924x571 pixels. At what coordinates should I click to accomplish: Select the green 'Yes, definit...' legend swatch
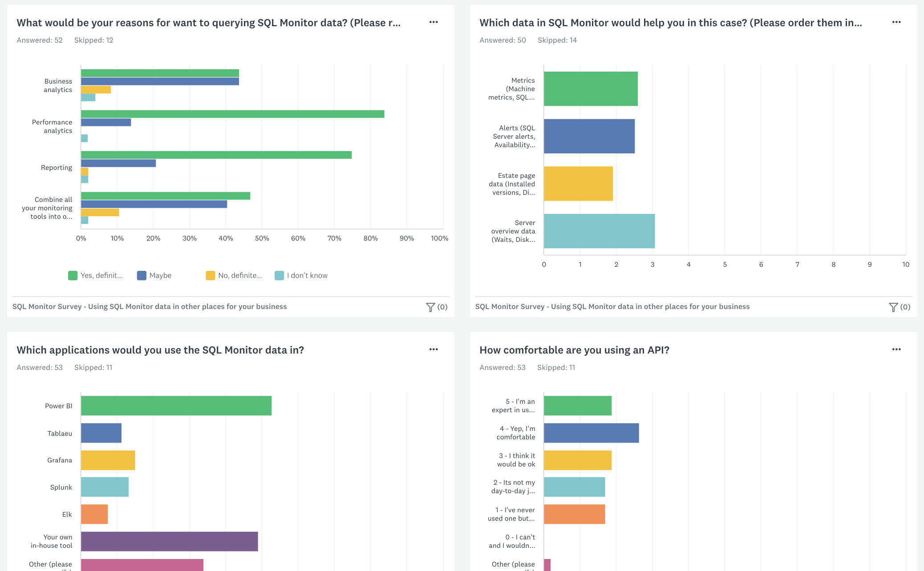73,275
